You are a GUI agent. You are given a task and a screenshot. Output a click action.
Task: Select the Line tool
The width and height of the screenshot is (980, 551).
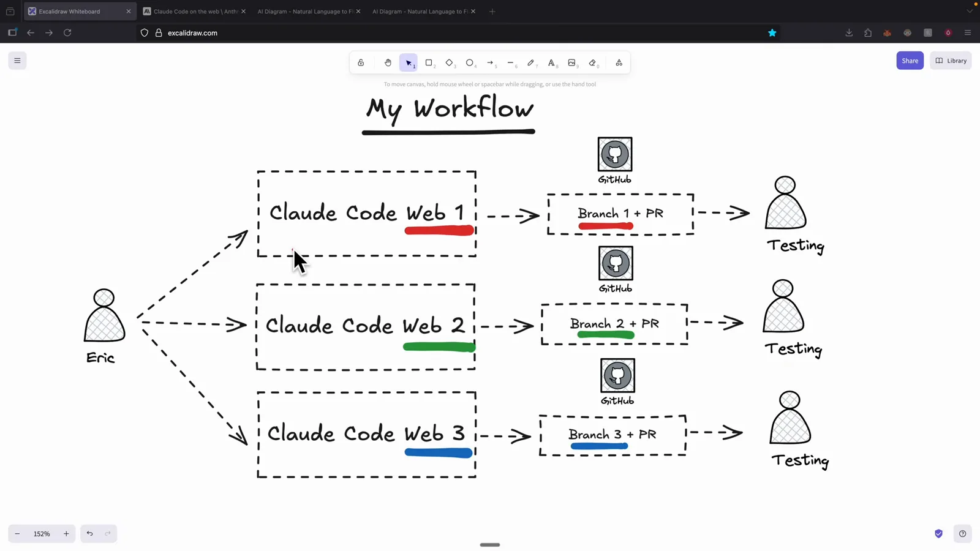[510, 63]
